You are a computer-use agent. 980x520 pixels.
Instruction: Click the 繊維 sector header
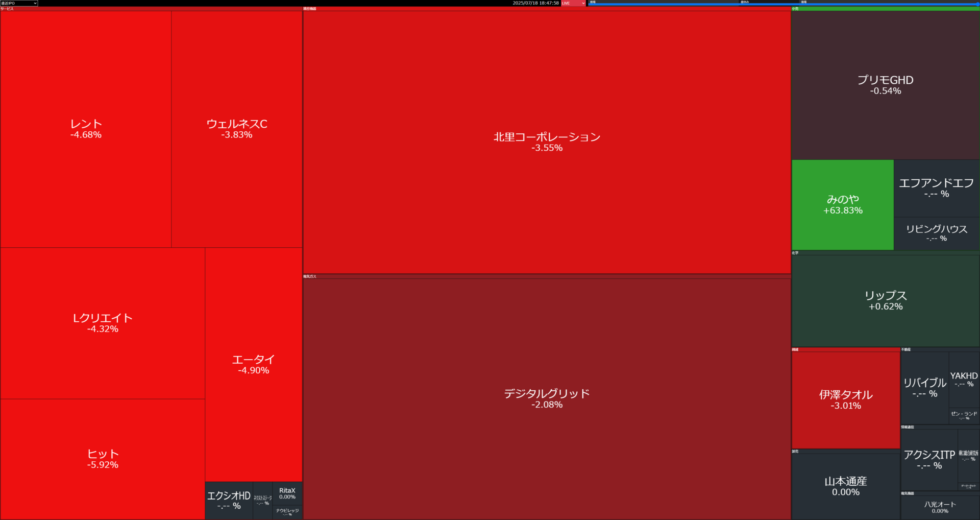point(846,349)
